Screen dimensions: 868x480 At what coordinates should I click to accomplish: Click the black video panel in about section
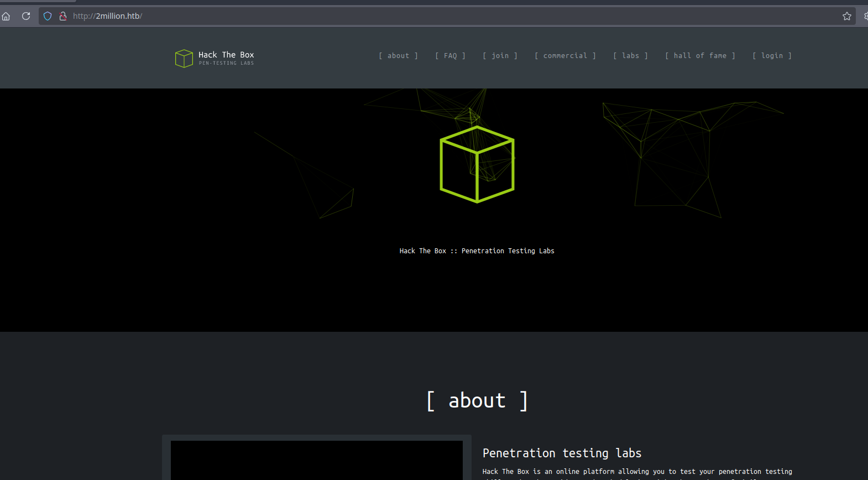coord(316,460)
